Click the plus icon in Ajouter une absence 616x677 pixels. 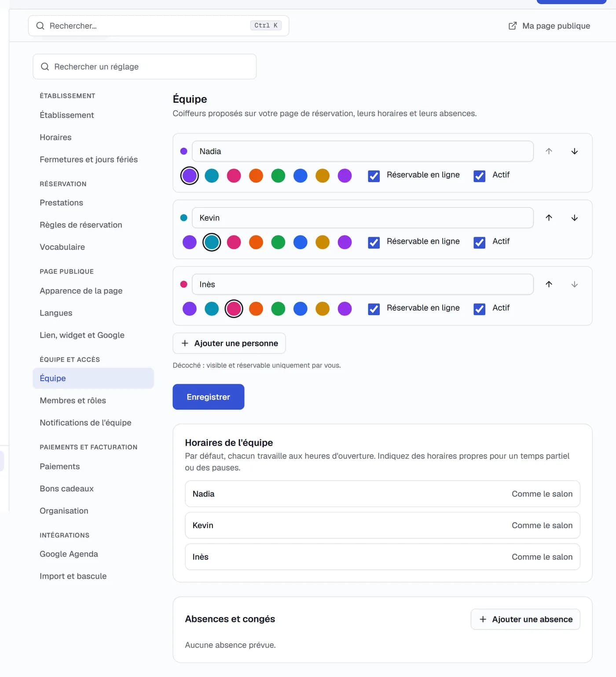point(483,619)
